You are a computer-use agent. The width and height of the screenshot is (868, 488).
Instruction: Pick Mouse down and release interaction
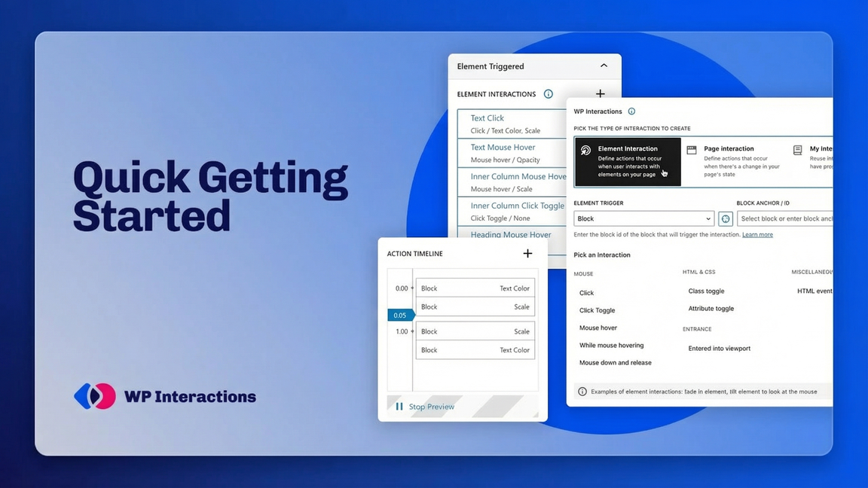tap(615, 362)
